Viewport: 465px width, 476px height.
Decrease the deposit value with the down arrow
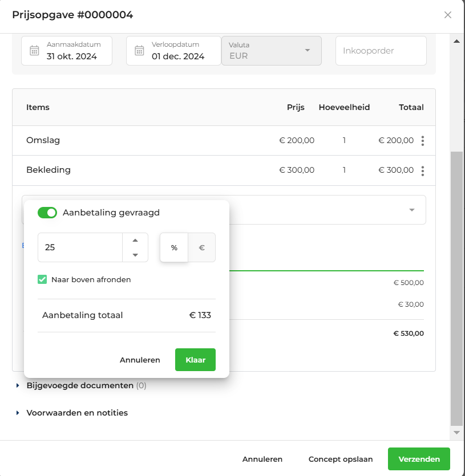coord(135,255)
